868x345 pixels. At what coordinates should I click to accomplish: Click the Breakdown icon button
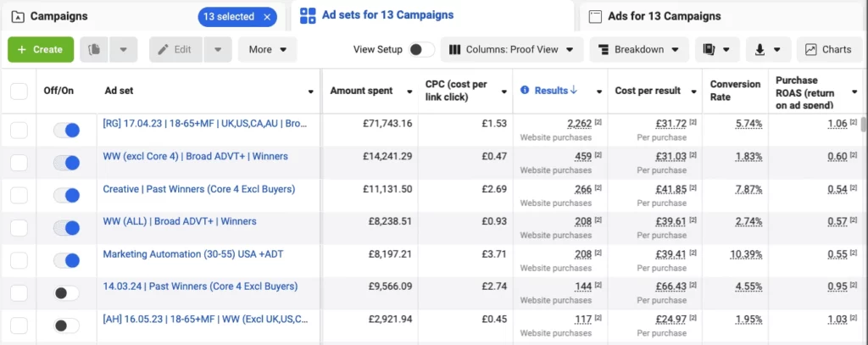(x=604, y=50)
